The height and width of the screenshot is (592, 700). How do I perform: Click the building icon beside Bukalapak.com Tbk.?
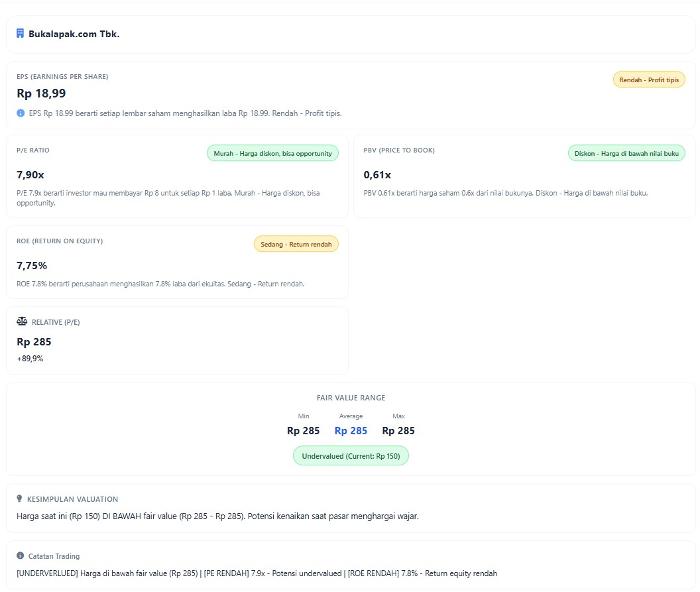21,34
